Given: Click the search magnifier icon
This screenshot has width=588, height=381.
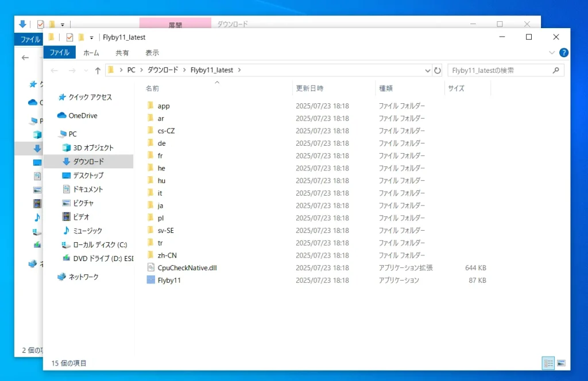Looking at the screenshot, I should click(556, 70).
